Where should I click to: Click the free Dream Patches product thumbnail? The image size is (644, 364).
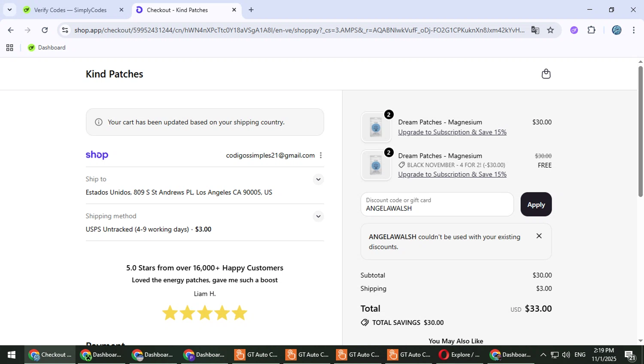pos(376,165)
